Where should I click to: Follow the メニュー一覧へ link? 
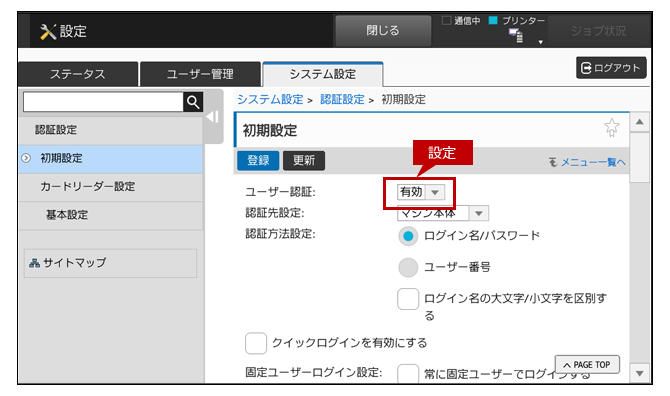click(x=593, y=162)
